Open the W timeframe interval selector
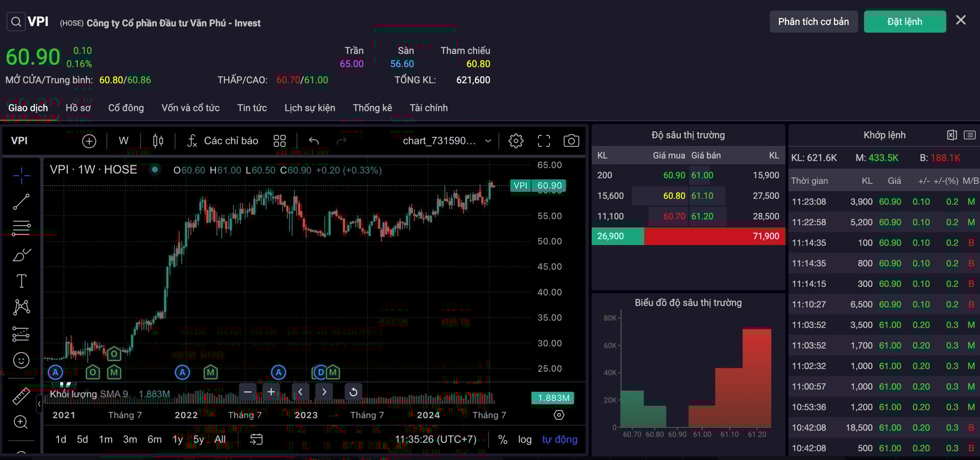Viewport: 980px width, 460px height. point(124,141)
